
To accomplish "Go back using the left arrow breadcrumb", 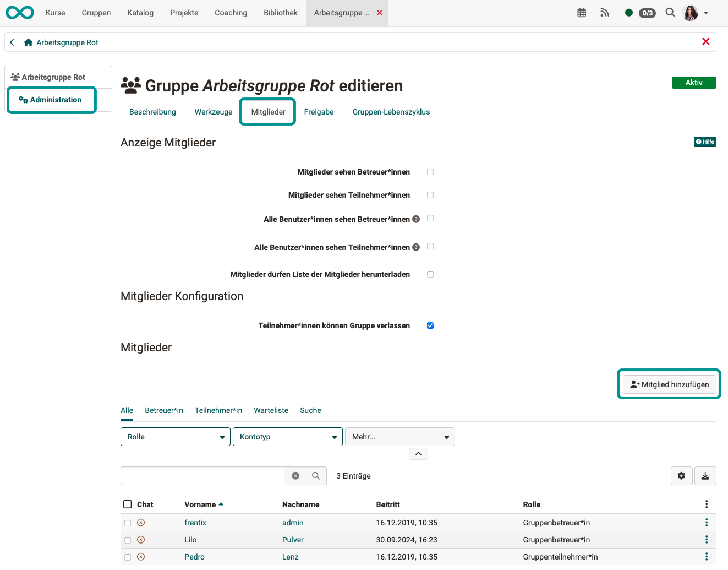I will click(x=12, y=42).
